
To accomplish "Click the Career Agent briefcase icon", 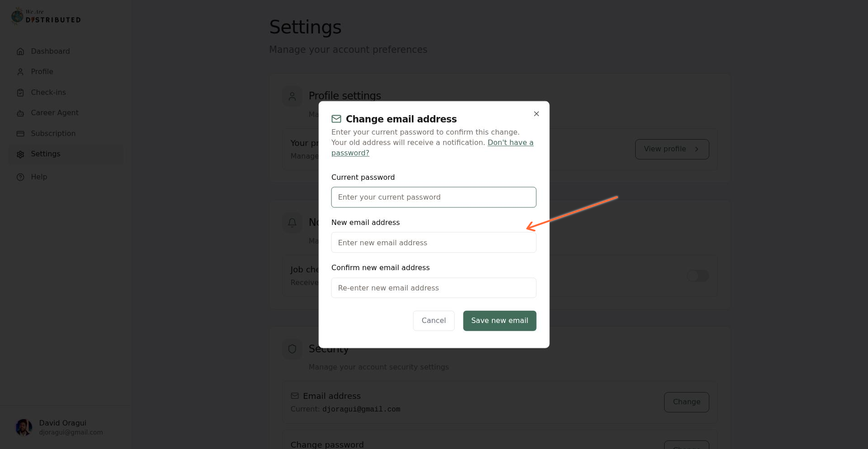I will [20, 113].
